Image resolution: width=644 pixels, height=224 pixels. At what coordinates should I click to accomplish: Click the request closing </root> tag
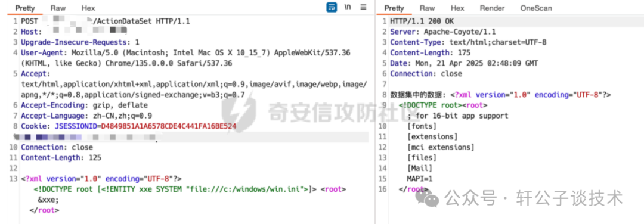tap(44, 210)
